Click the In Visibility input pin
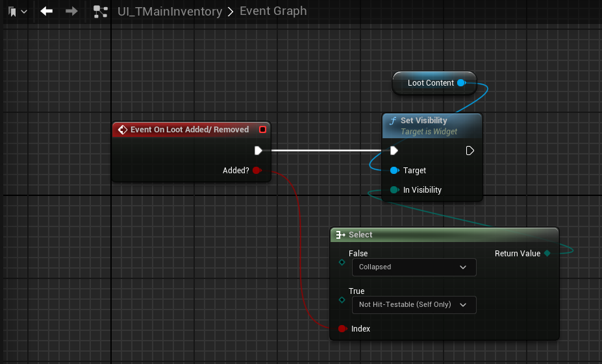 point(395,190)
